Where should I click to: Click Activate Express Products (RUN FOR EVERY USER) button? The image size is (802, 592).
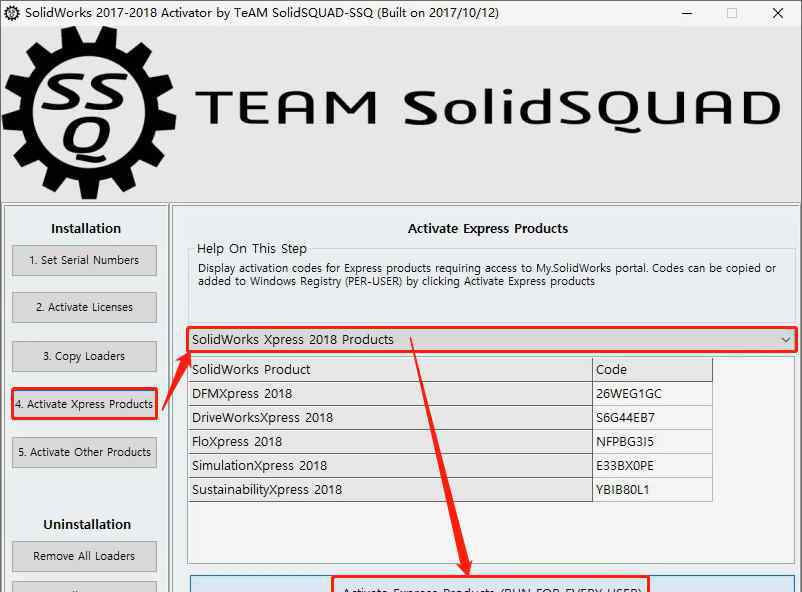click(491, 585)
